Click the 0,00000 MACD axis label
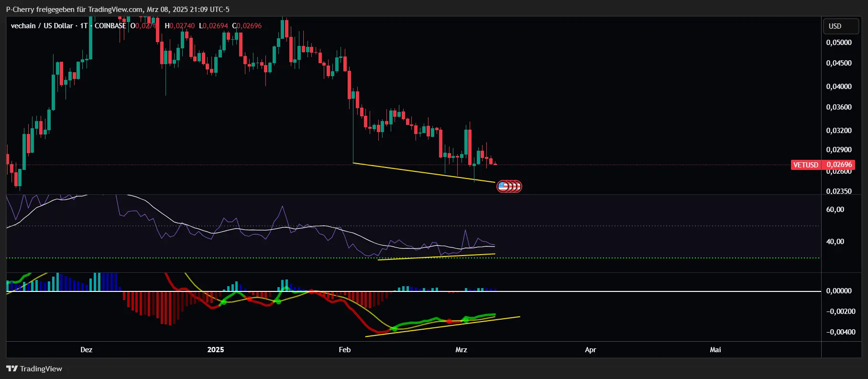The width and height of the screenshot is (868, 379). 839,291
